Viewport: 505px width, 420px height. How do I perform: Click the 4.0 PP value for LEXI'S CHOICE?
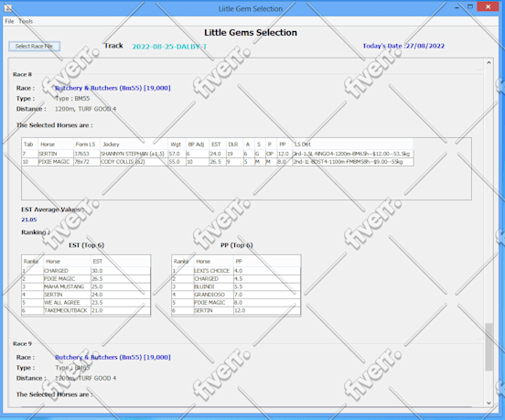coord(266,271)
